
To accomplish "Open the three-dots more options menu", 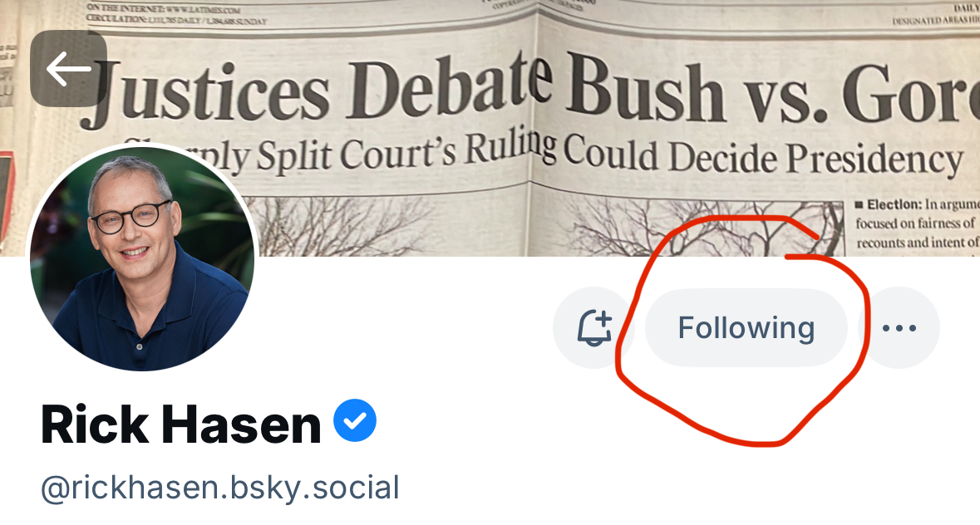I will click(x=899, y=328).
